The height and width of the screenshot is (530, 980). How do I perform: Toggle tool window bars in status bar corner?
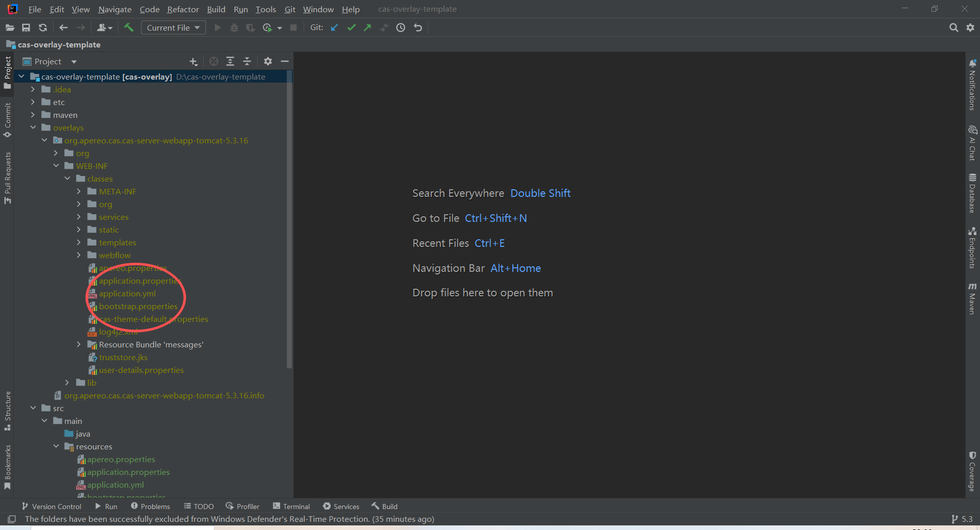pyautogui.click(x=11, y=519)
